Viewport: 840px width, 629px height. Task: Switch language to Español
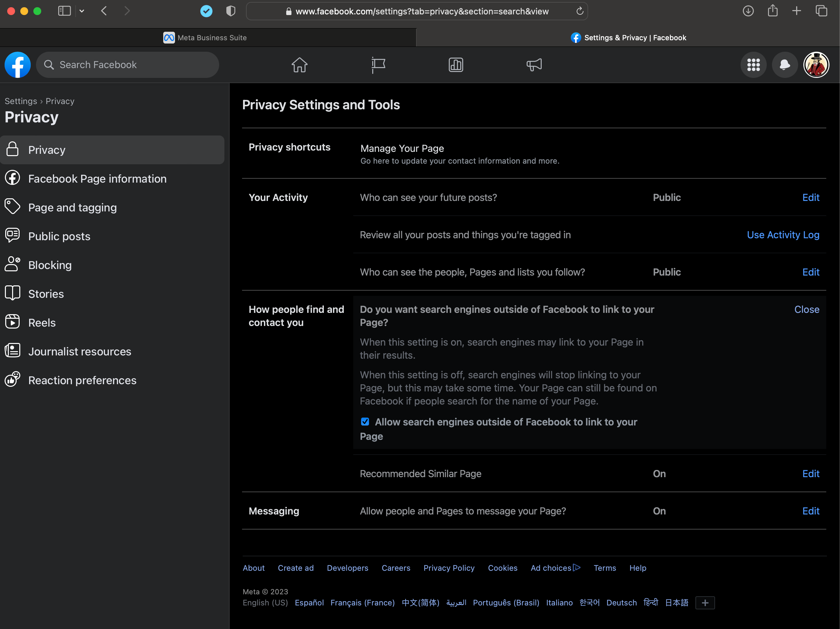[309, 602]
